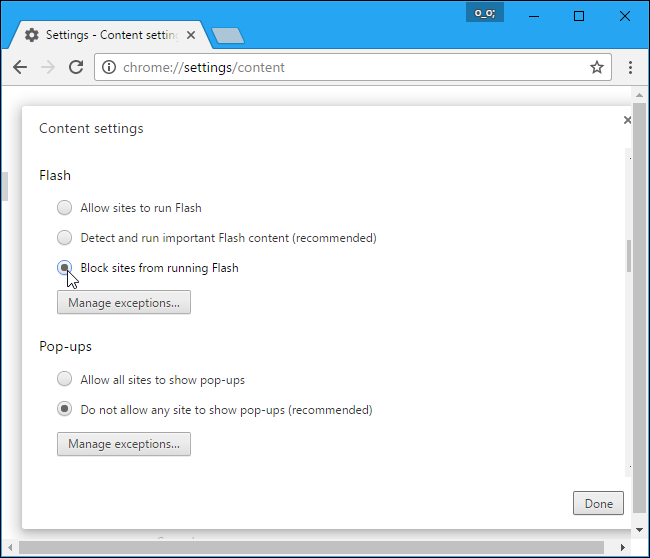Click the horizontal scrollbar right arrow
The height and width of the screenshot is (558, 650).
(x=622, y=547)
